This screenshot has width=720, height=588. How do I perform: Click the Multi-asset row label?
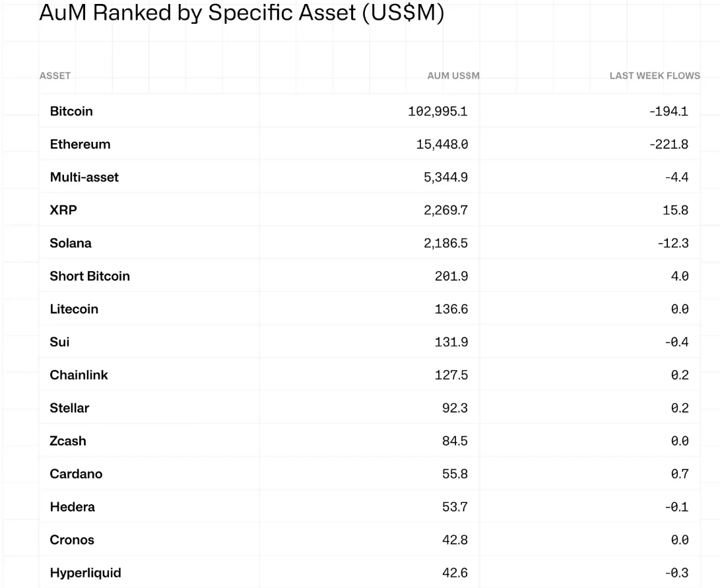point(84,178)
